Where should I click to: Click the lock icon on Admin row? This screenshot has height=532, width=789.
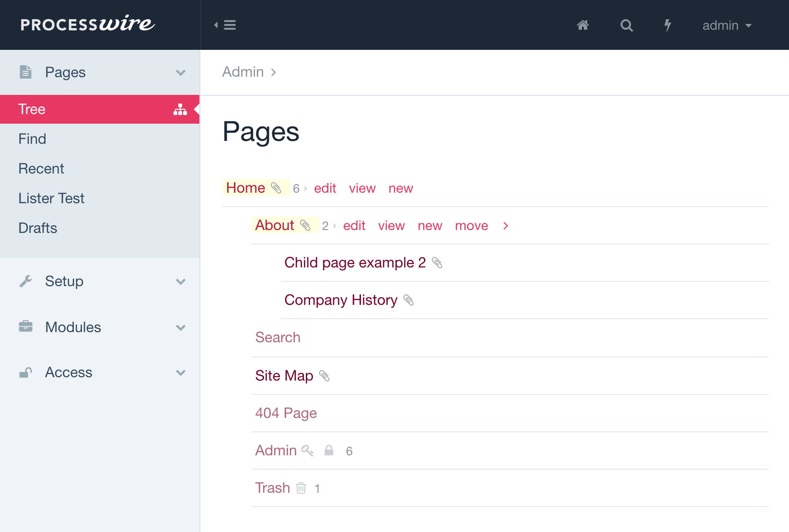[x=329, y=450]
